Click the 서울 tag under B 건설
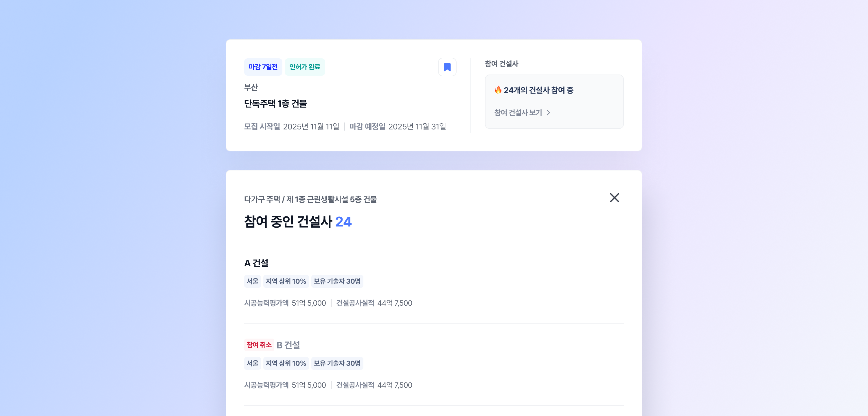Image resolution: width=868 pixels, height=416 pixels. click(252, 363)
